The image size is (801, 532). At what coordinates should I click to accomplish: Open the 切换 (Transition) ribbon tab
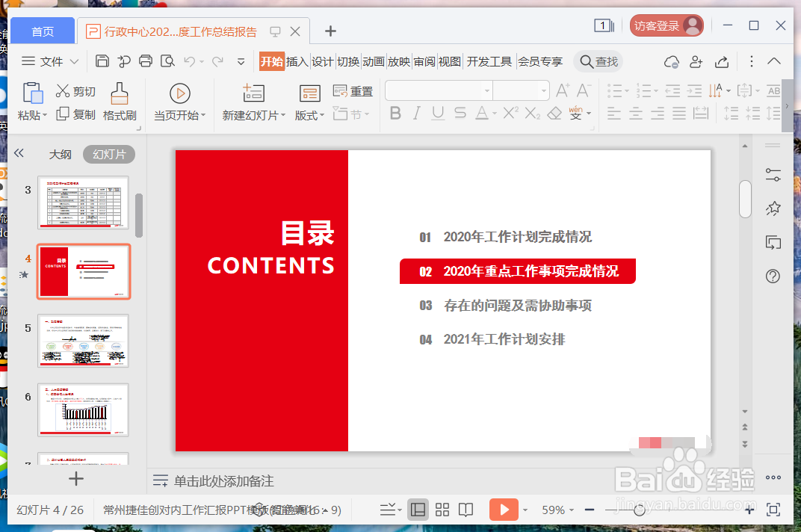(348, 62)
